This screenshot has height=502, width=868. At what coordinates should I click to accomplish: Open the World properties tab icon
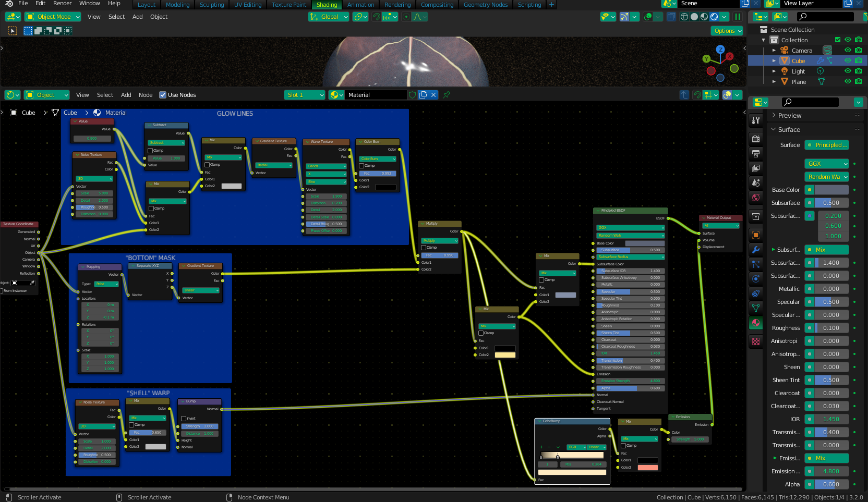click(x=756, y=197)
